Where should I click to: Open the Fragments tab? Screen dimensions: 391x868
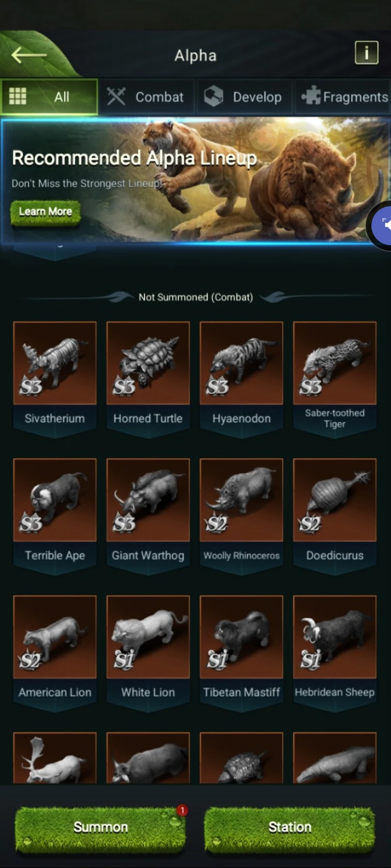click(343, 97)
